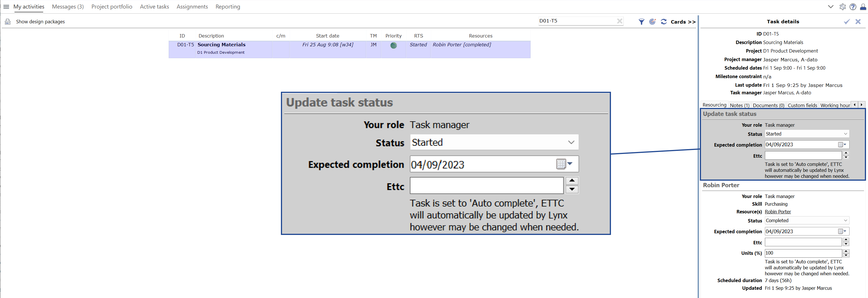Increase Units (%) value with up arrow
This screenshot has width=868, height=298.
click(846, 251)
